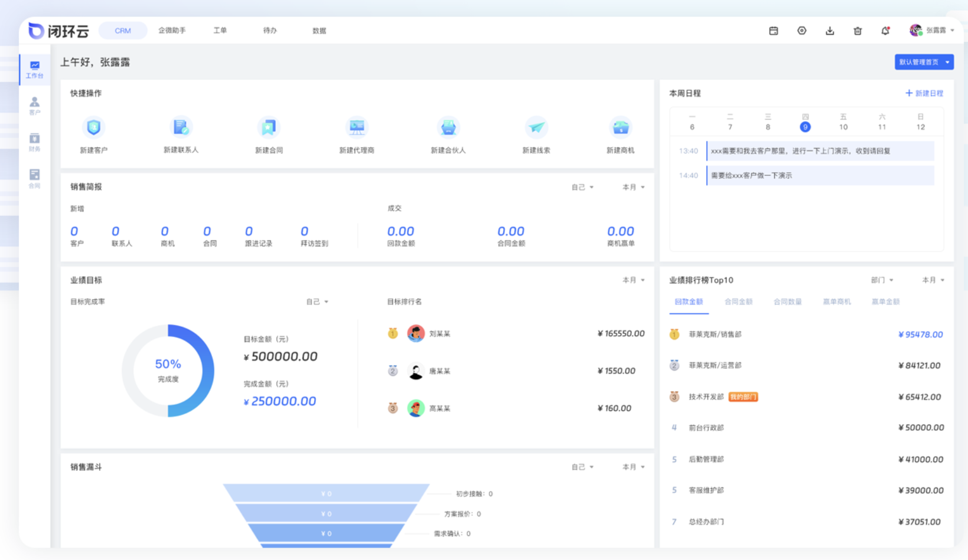Open 部门 dropdown in 业绩排行榜

[x=882, y=280]
